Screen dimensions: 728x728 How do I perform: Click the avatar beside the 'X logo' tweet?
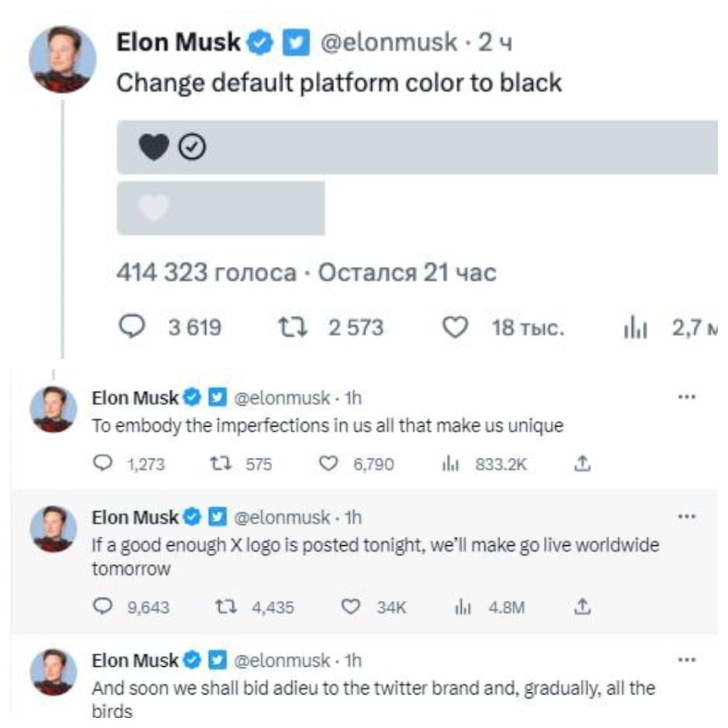tap(54, 530)
